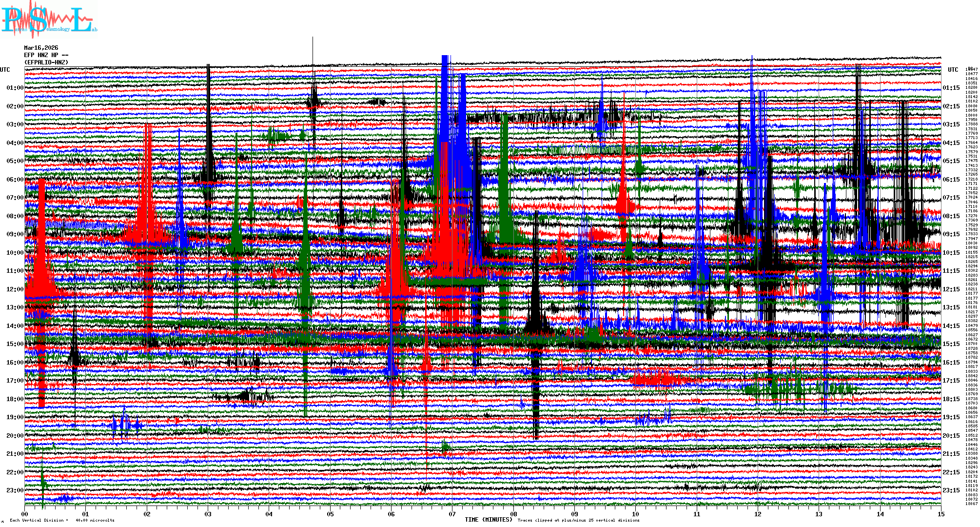Select the 04:15 time marker on right

951,143
